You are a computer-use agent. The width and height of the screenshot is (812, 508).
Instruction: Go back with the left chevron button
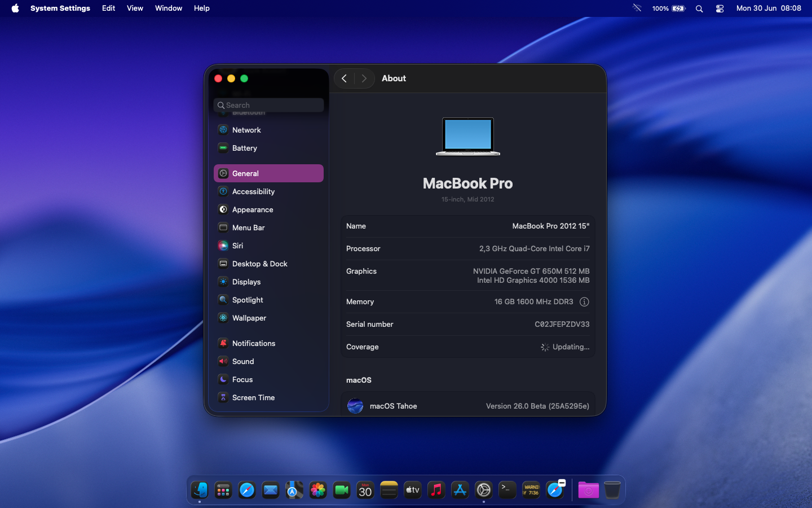point(344,78)
